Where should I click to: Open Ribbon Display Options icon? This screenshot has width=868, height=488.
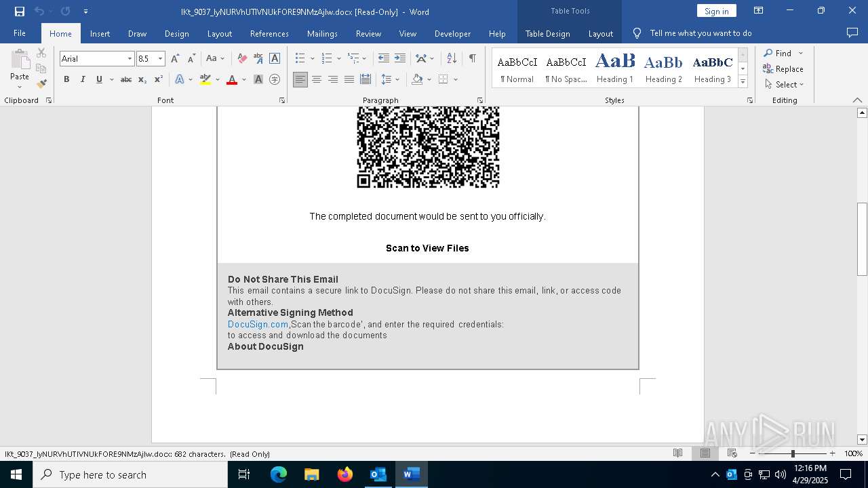(759, 11)
